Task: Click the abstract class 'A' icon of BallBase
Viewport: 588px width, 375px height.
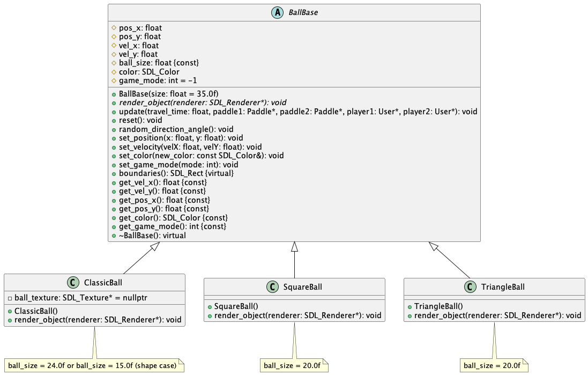Action: pyautogui.click(x=277, y=12)
